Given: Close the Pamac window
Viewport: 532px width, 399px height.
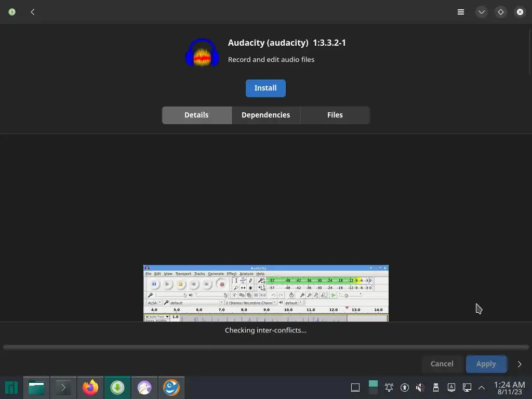Looking at the screenshot, I should click(520, 12).
